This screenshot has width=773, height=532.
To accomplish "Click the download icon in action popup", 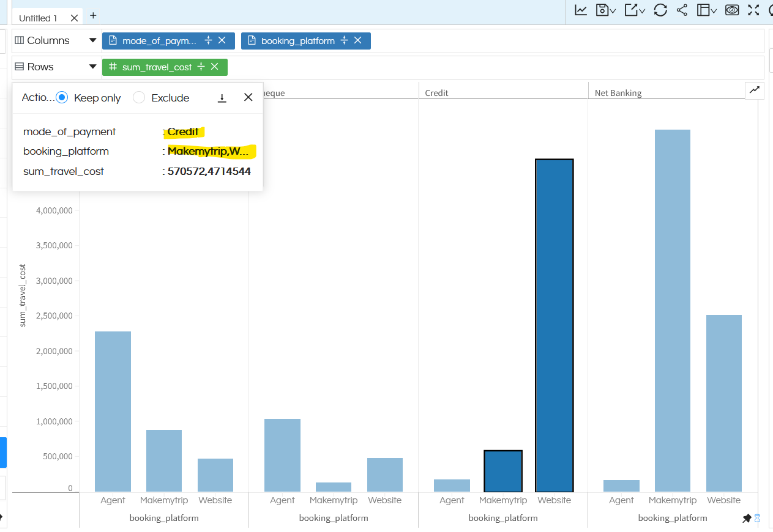I will point(222,98).
